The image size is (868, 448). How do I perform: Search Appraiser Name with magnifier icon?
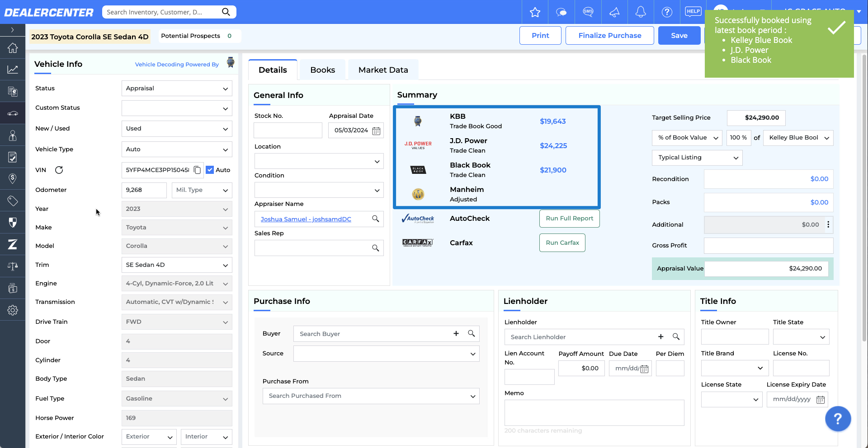tap(375, 219)
